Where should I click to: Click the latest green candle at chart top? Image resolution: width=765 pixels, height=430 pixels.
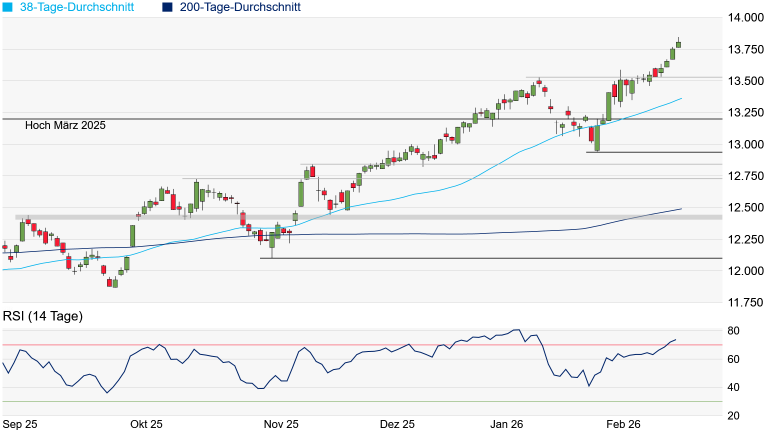pyautogui.click(x=677, y=43)
